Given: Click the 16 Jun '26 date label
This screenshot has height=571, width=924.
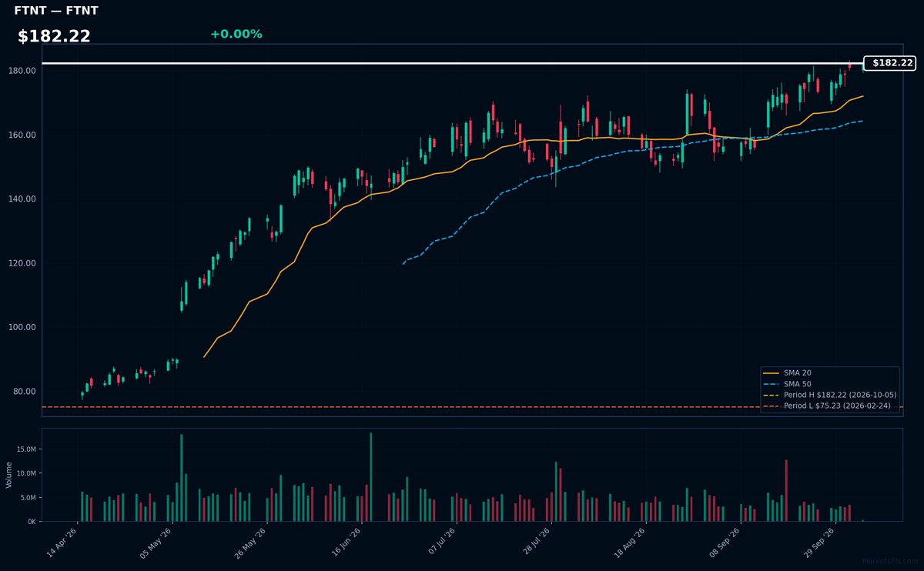Looking at the screenshot, I should [x=346, y=543].
